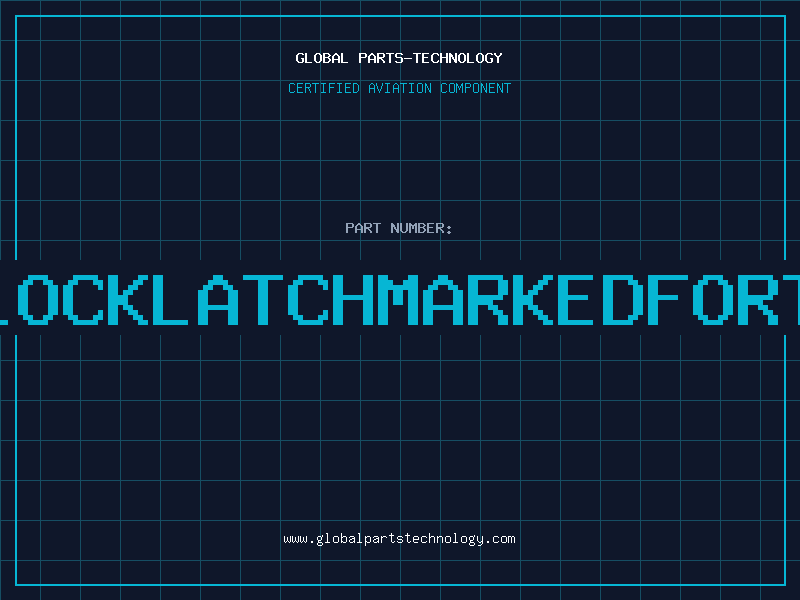Click the PART NUMBER: label

(399, 228)
